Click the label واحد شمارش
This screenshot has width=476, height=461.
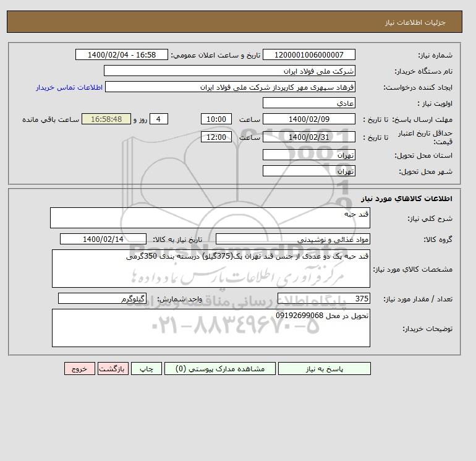click(179, 299)
